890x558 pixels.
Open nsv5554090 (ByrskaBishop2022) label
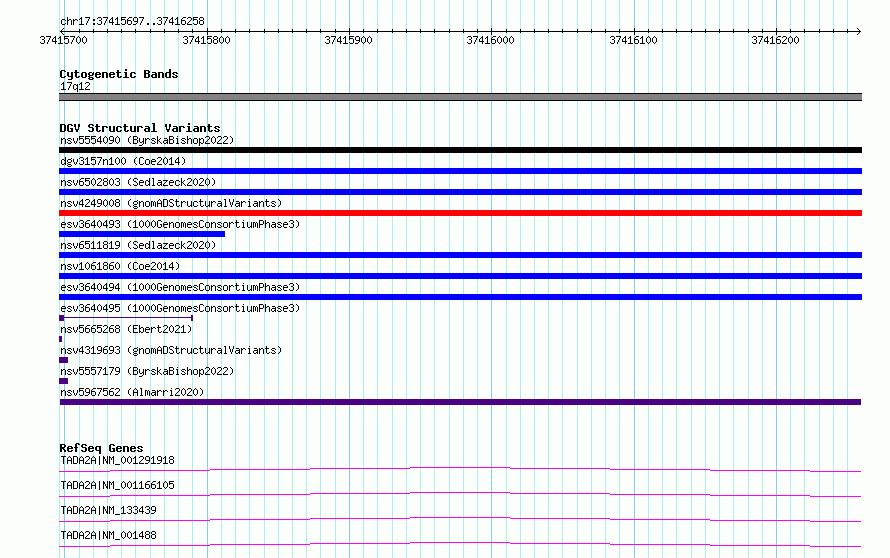coord(147,140)
